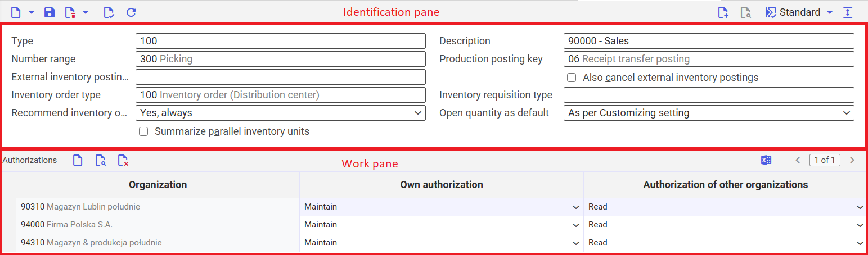Enable Also cancel external inventory postings

[572, 78]
